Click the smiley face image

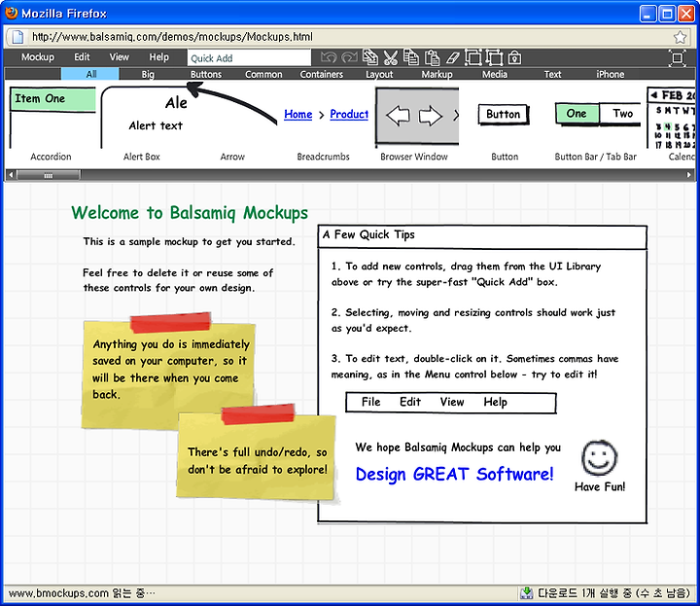pyautogui.click(x=599, y=458)
